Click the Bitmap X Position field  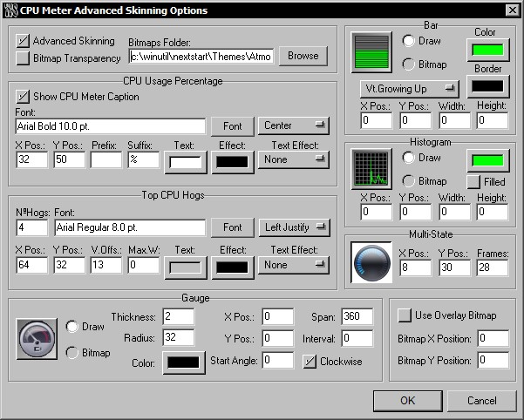tap(493, 339)
